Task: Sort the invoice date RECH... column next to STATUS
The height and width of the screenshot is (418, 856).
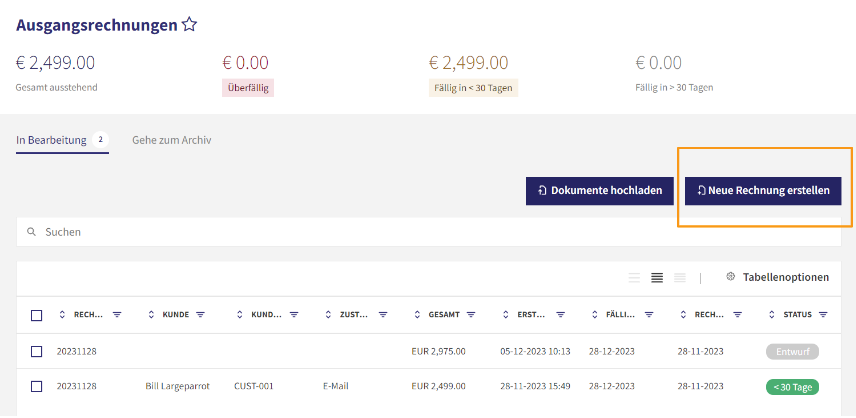Action: click(683, 315)
